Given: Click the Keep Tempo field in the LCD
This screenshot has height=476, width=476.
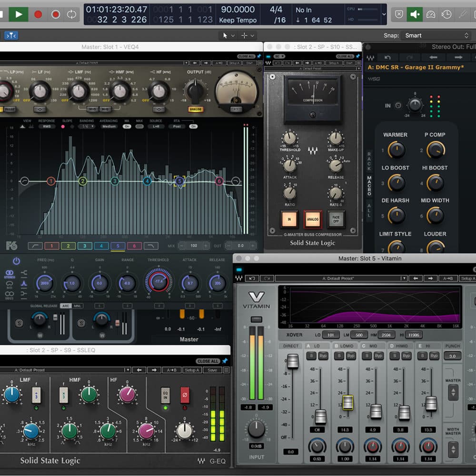Looking at the screenshot, I should pyautogui.click(x=238, y=20).
